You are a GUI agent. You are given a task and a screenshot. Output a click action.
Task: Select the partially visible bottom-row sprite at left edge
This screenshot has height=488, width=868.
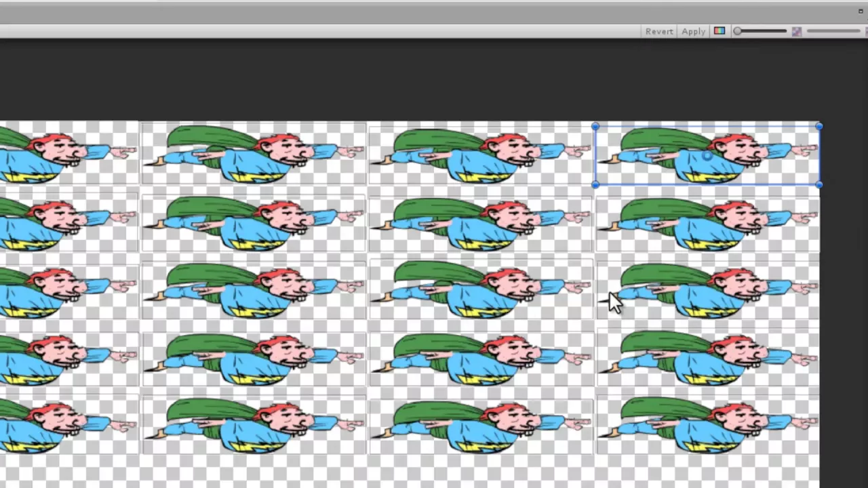(68, 426)
